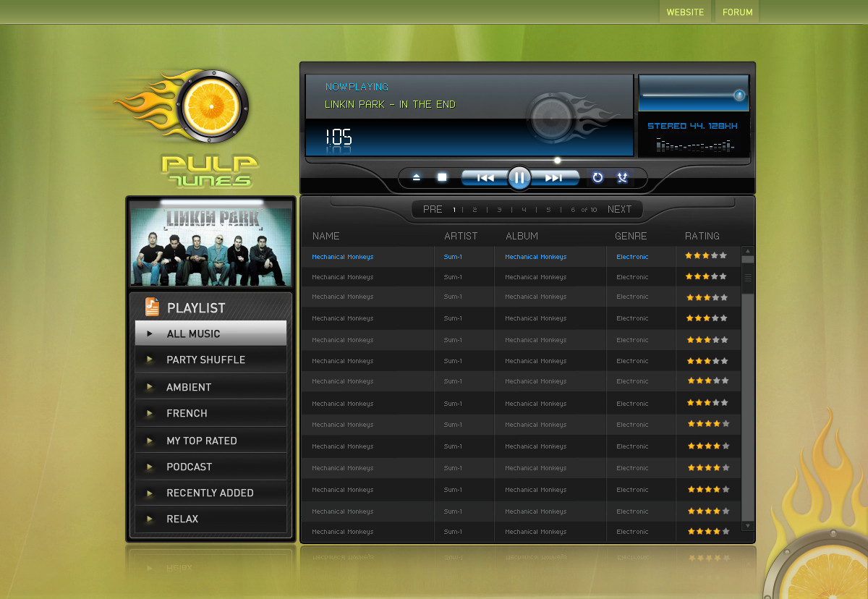Open the WEBSITE tab

[685, 12]
